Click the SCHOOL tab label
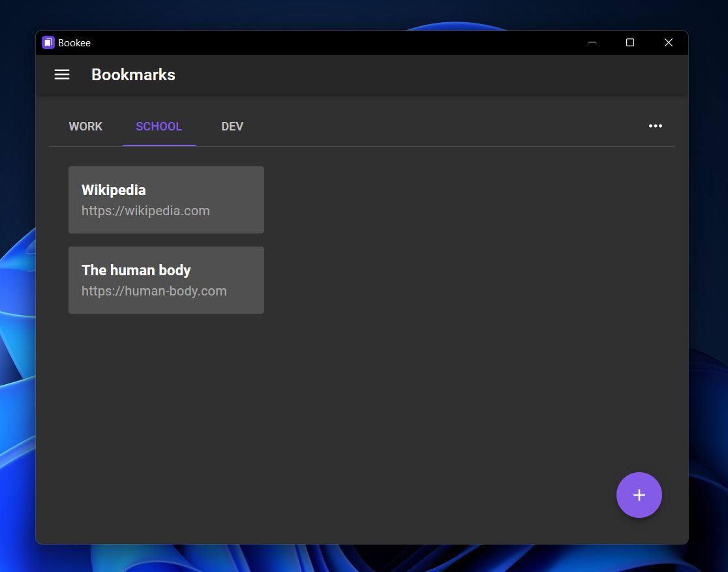The image size is (728, 572). click(x=159, y=127)
